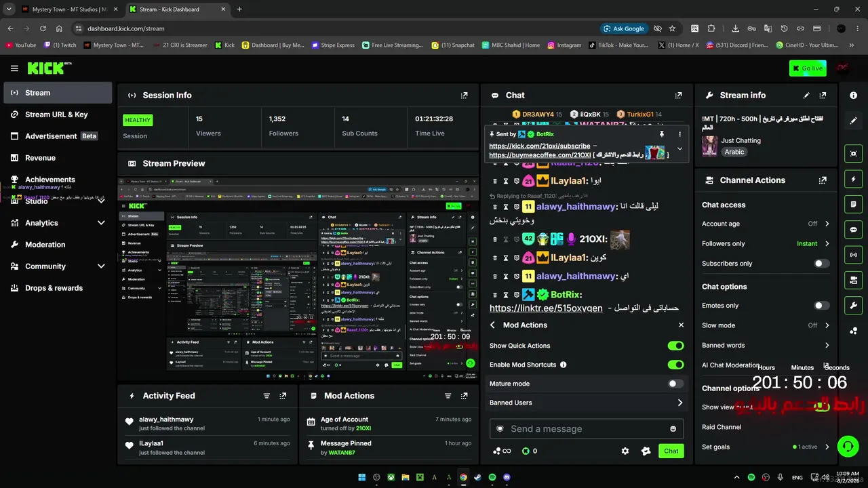The width and height of the screenshot is (868, 488).
Task: Click the lightning bolt icon in right sidebar
Action: 853,179
